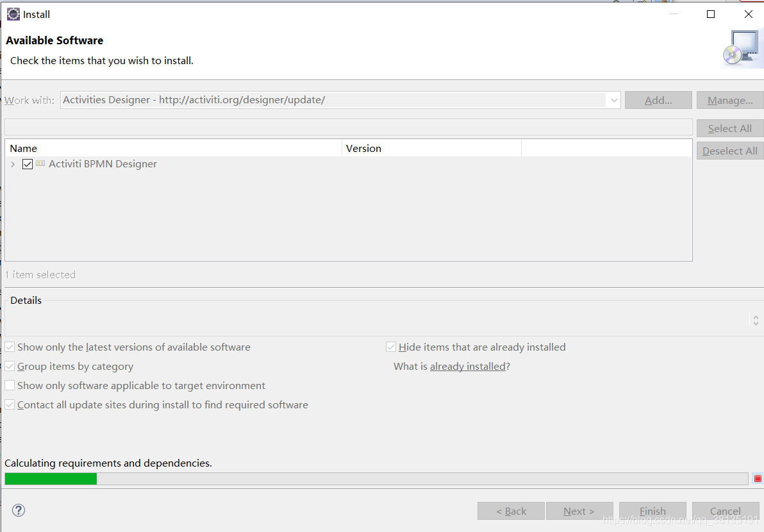Open the Work with site dropdown arrow

(614, 101)
